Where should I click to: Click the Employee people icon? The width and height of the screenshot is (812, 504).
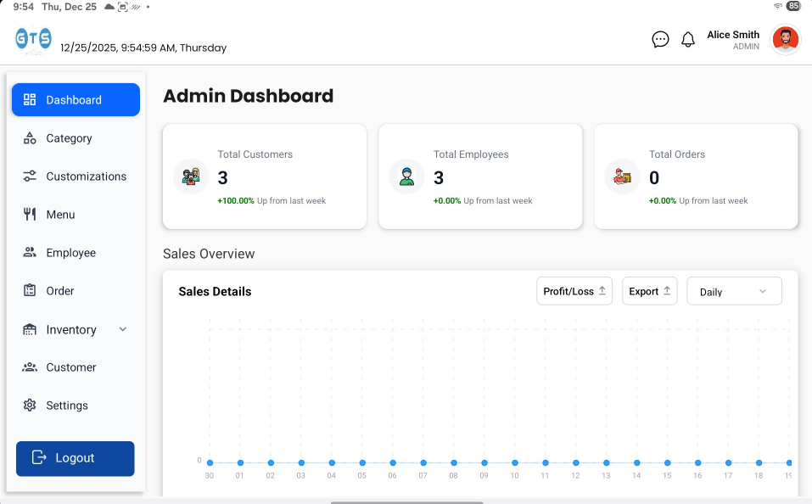point(30,252)
